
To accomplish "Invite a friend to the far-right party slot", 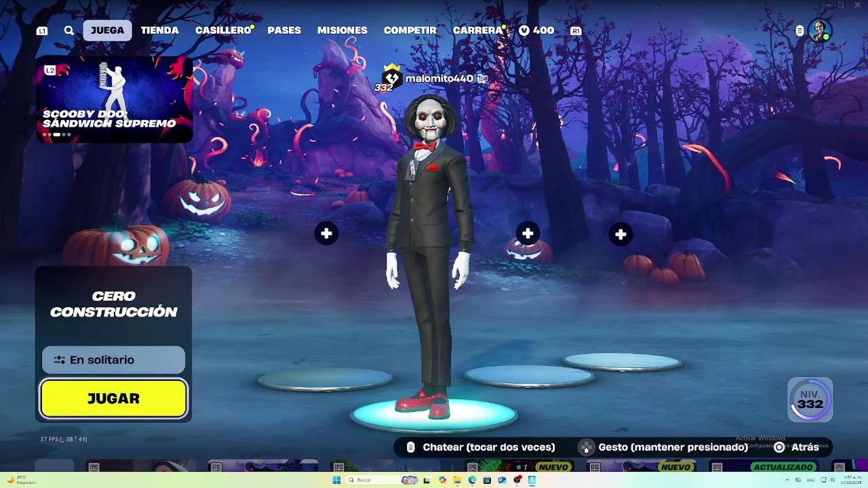I will point(620,235).
